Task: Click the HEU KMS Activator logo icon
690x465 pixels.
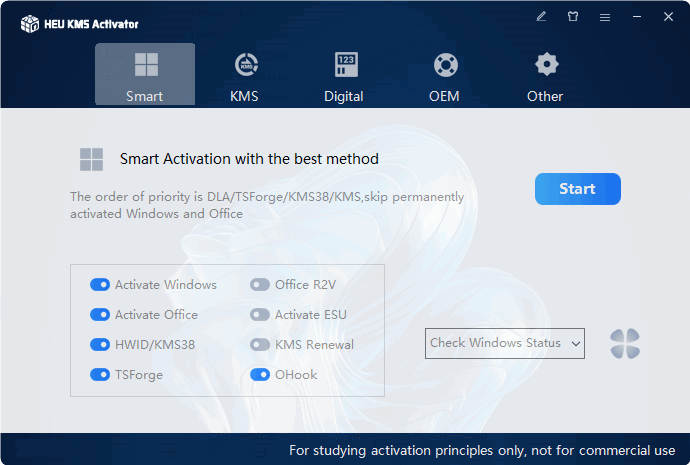Action: (x=29, y=23)
